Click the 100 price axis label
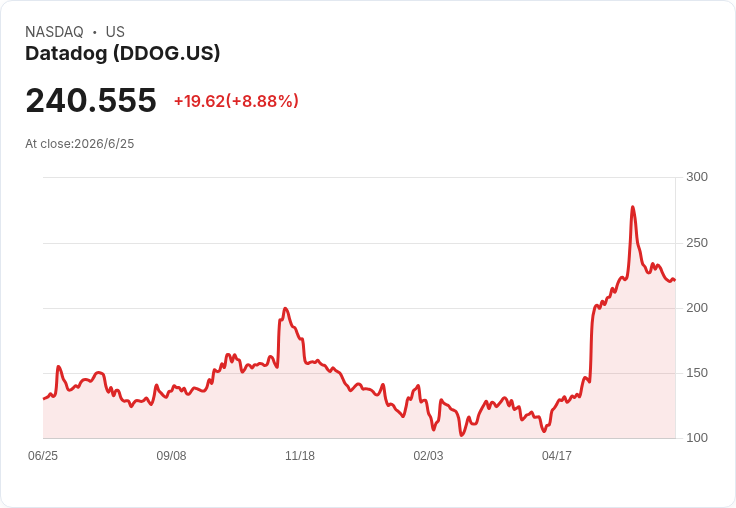 tap(697, 438)
